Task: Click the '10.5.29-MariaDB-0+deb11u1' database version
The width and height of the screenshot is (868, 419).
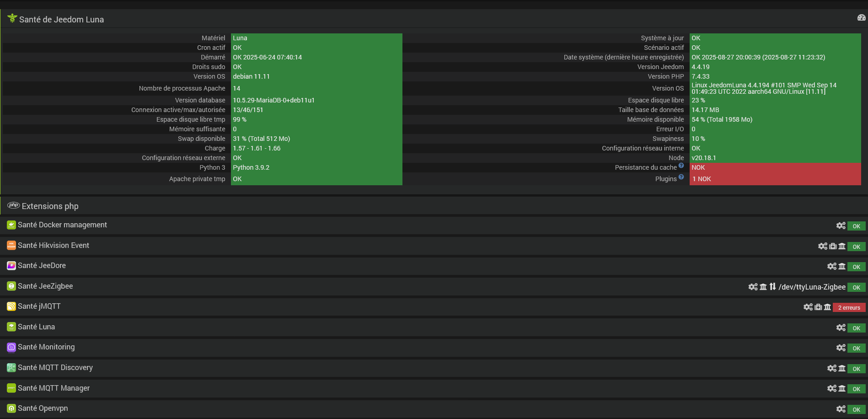Action: tap(273, 100)
